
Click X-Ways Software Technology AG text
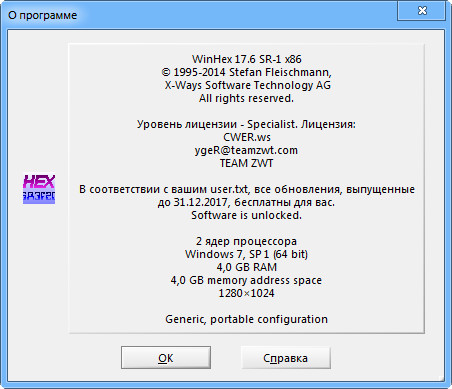coord(247,85)
